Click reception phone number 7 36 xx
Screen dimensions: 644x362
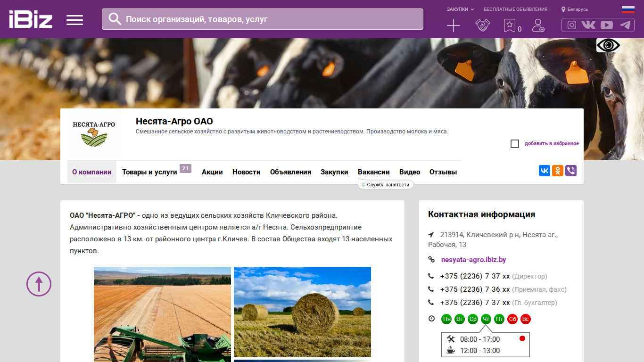[475, 289]
